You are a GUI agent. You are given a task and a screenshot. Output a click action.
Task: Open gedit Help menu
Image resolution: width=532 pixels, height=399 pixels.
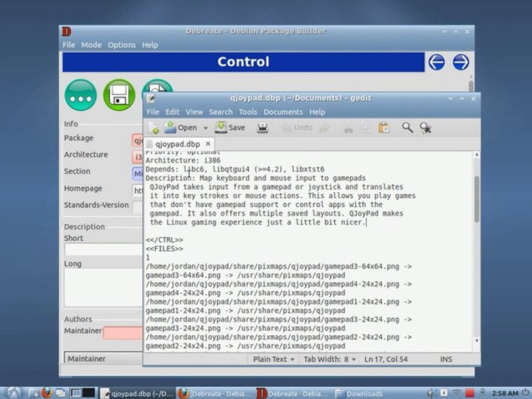(x=317, y=112)
